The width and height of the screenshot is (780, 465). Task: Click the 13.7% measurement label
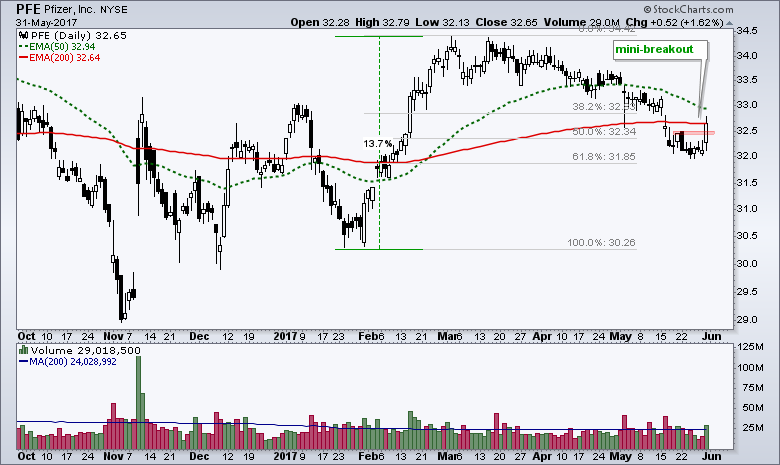378,144
